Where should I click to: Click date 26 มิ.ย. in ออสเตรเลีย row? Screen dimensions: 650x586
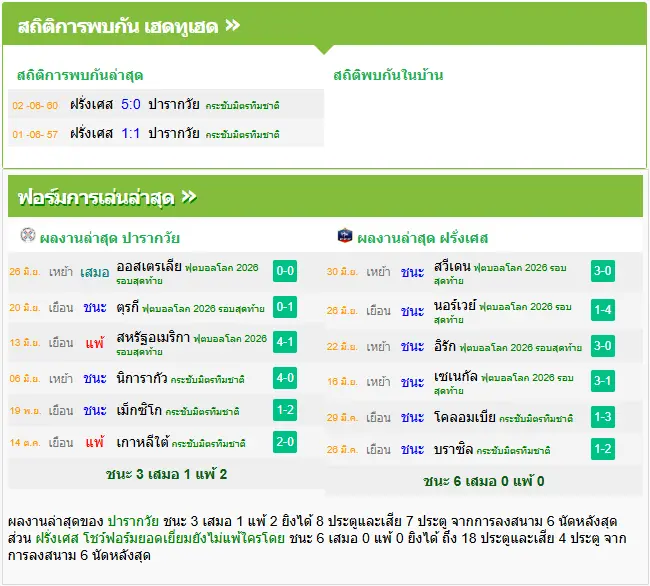click(x=25, y=272)
